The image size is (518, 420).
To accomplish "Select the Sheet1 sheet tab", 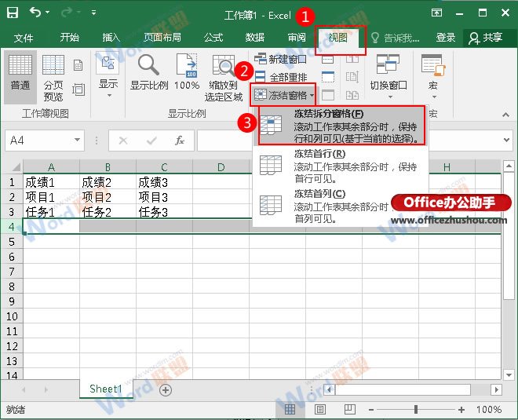I will (x=106, y=389).
